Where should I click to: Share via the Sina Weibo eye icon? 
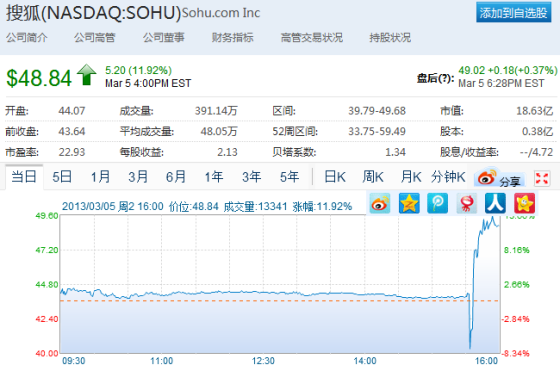tap(380, 203)
